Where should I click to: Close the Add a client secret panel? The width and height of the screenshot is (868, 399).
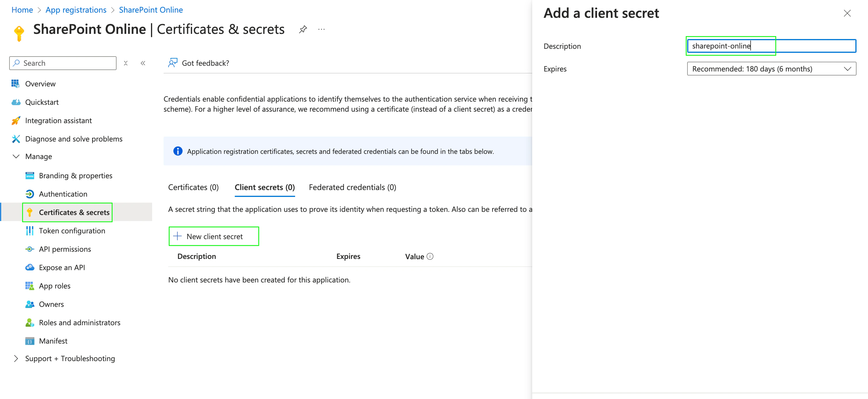847,13
